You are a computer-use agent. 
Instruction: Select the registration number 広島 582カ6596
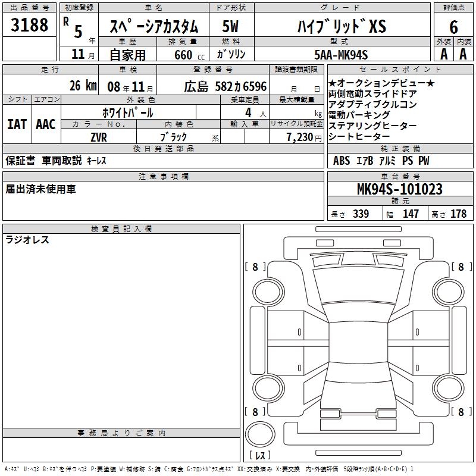(x=226, y=86)
